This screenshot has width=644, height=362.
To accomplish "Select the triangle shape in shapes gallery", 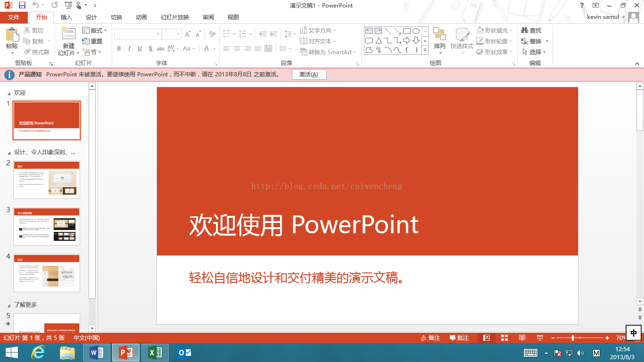I will pos(379,41).
